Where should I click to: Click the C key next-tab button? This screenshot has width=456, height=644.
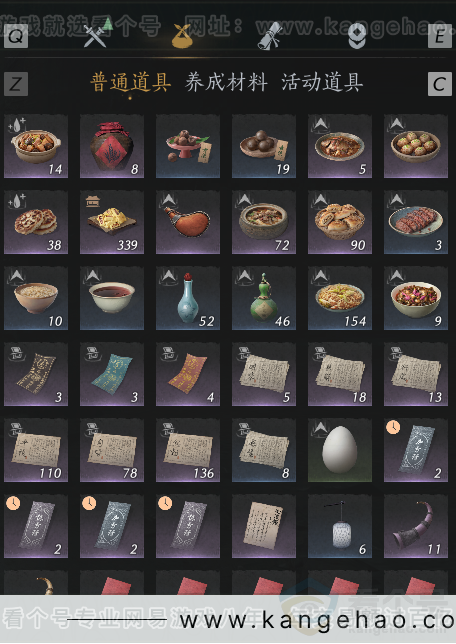(x=440, y=84)
